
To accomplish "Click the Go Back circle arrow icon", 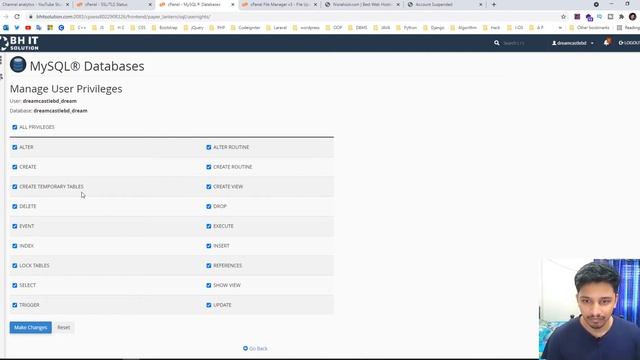I will (x=245, y=348).
